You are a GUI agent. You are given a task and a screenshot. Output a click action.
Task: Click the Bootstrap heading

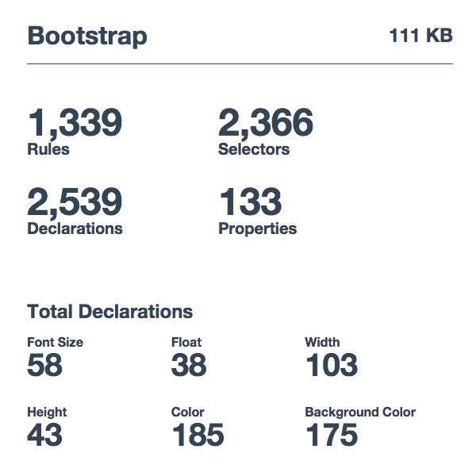[x=87, y=36]
